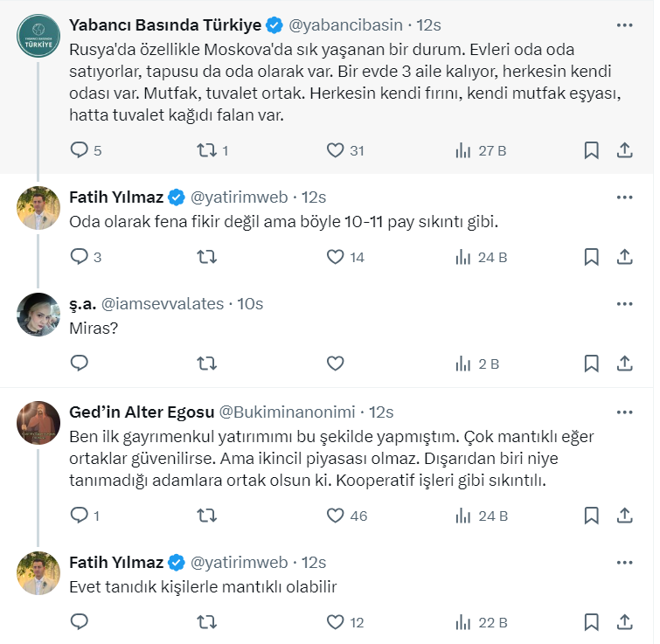The height and width of the screenshot is (644, 660).
Task: Open more options on Ged'in Alter Egosu tweet
Action: coord(624,412)
